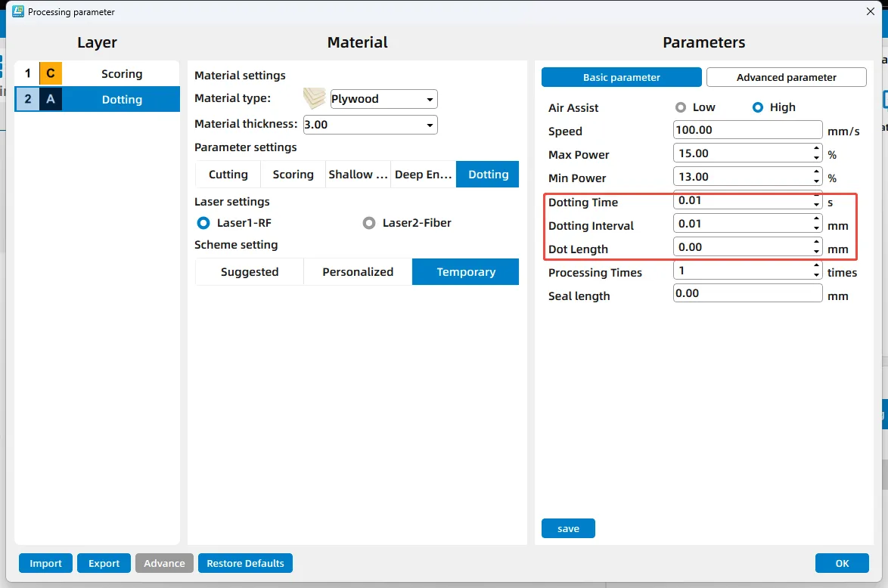Increase the Max Power value with stepper
The image size is (888, 588).
coord(817,150)
